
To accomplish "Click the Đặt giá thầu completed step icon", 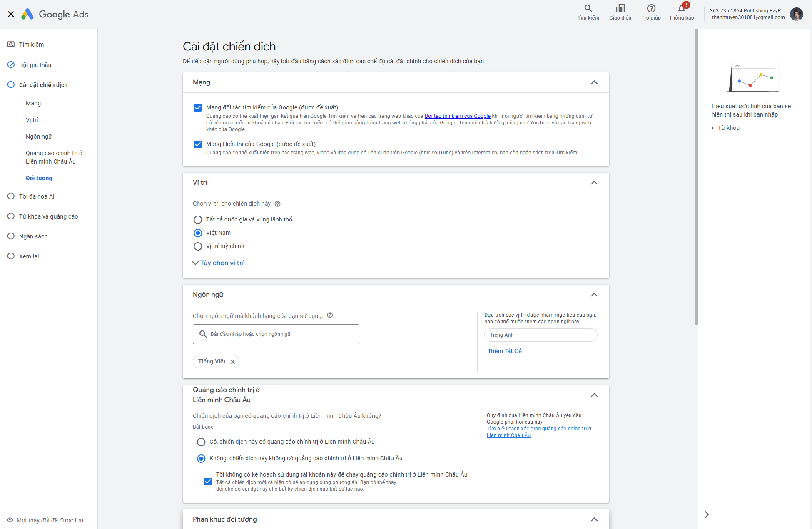I will click(11, 65).
